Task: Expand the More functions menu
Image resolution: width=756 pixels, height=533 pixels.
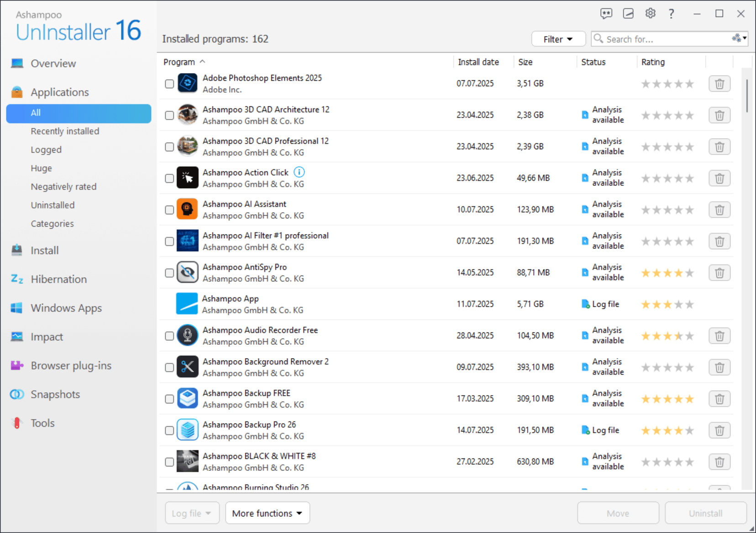Action: (267, 513)
